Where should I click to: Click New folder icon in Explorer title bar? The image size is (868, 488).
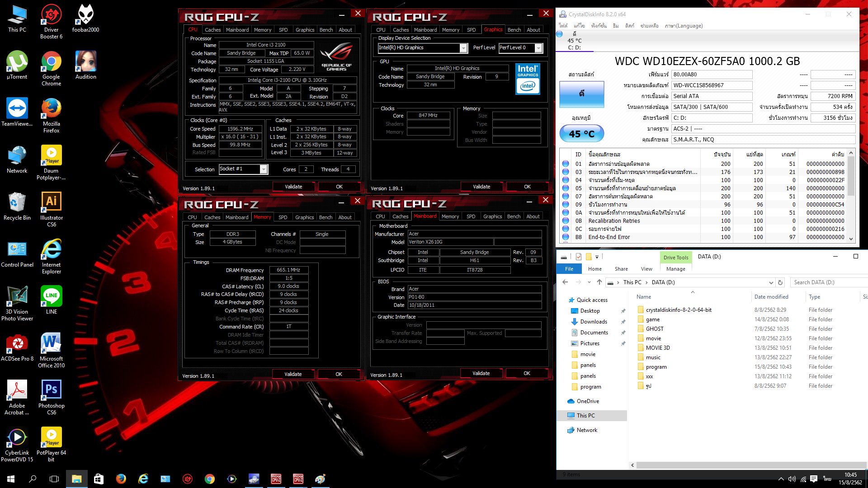tap(589, 257)
